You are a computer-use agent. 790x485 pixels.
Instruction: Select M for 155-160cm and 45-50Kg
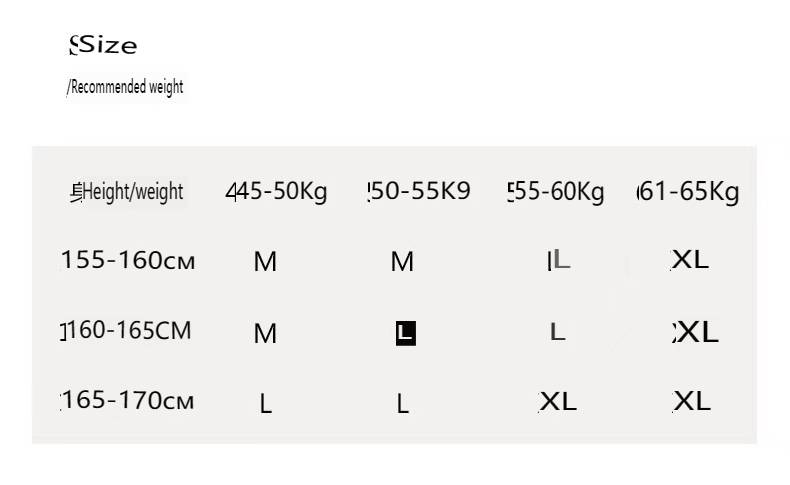click(265, 262)
